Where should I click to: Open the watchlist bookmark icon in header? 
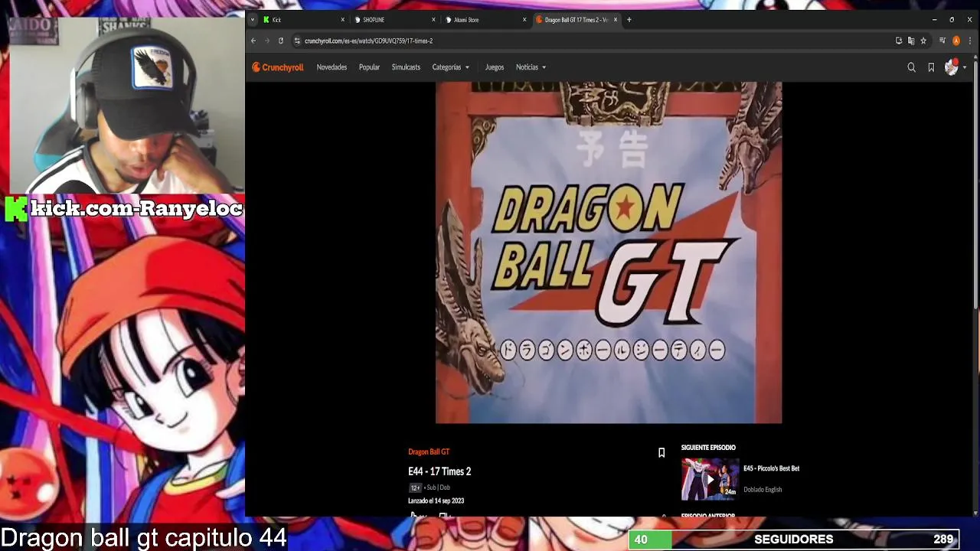point(931,67)
